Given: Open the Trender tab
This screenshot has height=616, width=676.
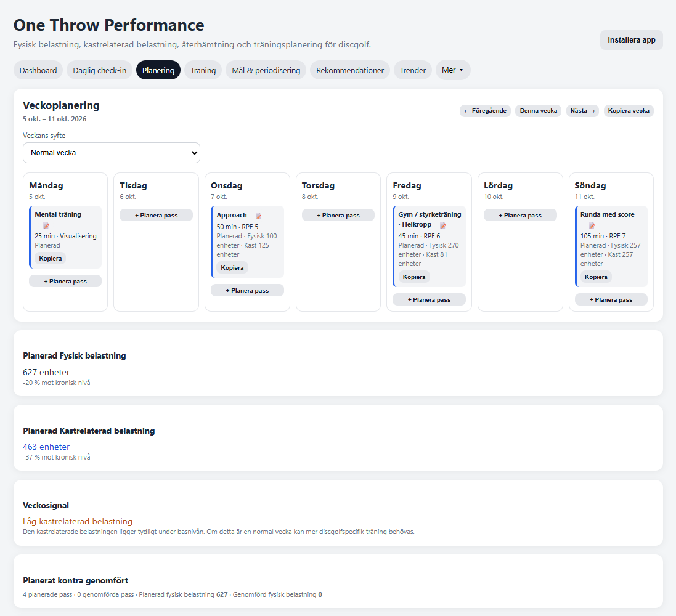Looking at the screenshot, I should (x=413, y=70).
